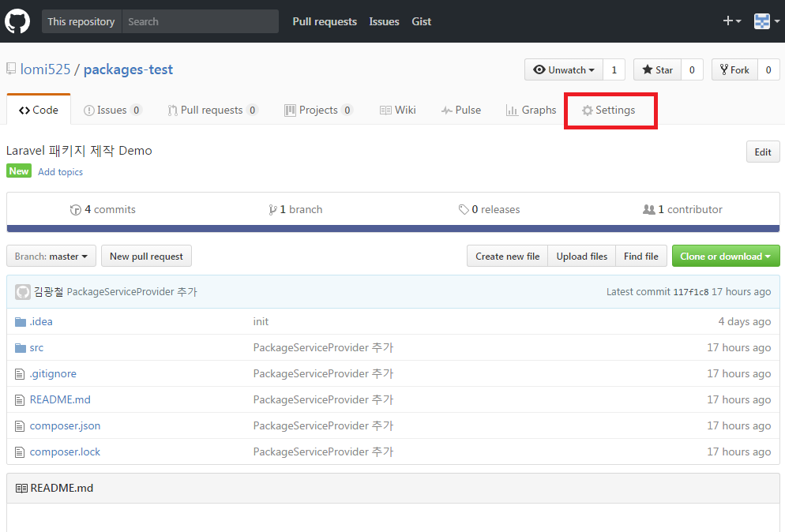Click the tag icon beside 0 releases
The height and width of the screenshot is (532, 785).
tap(464, 209)
